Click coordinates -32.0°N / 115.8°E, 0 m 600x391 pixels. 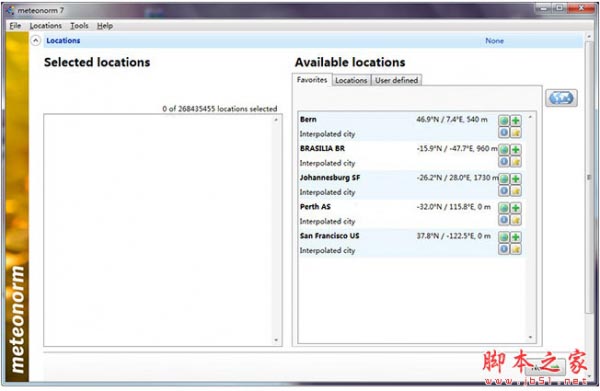(x=453, y=207)
